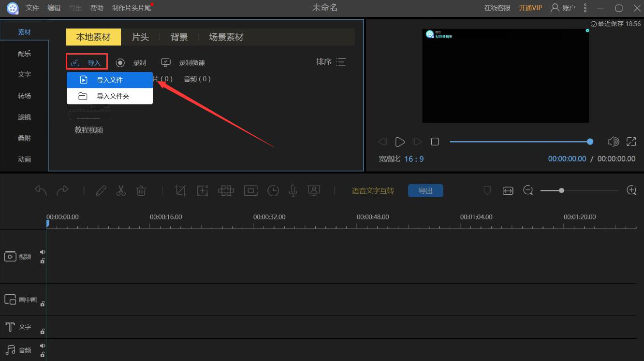Screen dimensions: 644x361
Task: Toggle lock on the picture-in-picture track
Action: [x=43, y=304]
